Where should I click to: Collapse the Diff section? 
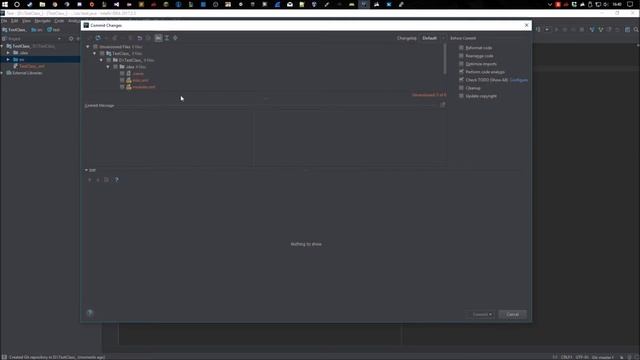coord(86,170)
